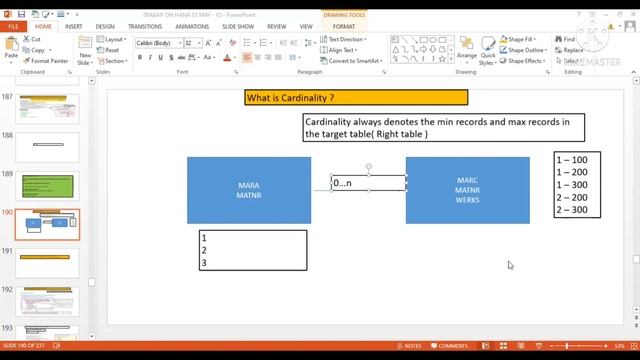
Task: Start Slide Show from status bar icon
Action: pyautogui.click(x=539, y=346)
